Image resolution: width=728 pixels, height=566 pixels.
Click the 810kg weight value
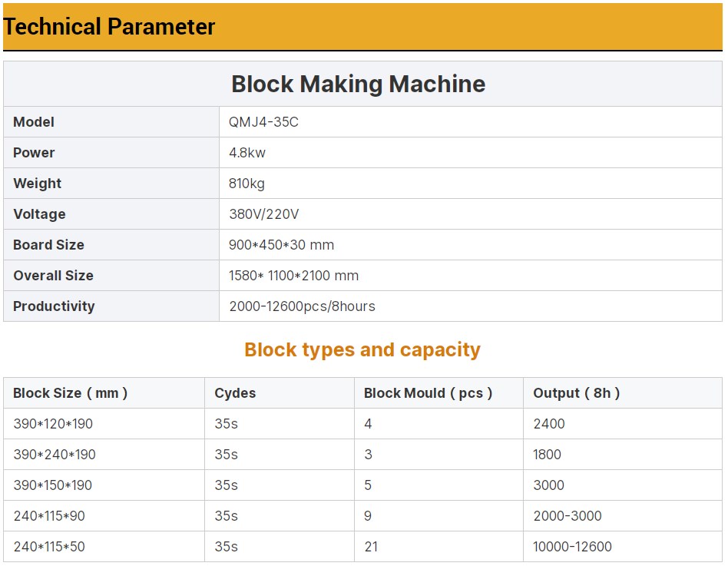pos(247,184)
